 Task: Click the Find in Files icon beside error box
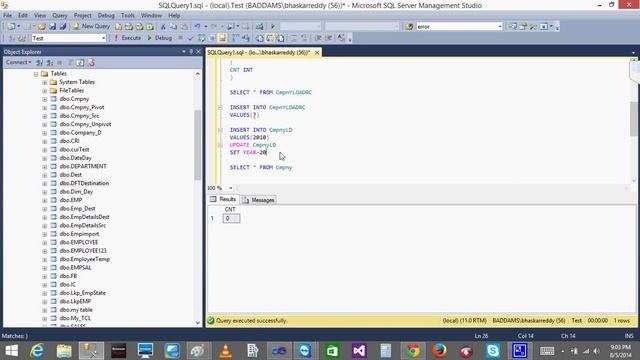click(409, 27)
